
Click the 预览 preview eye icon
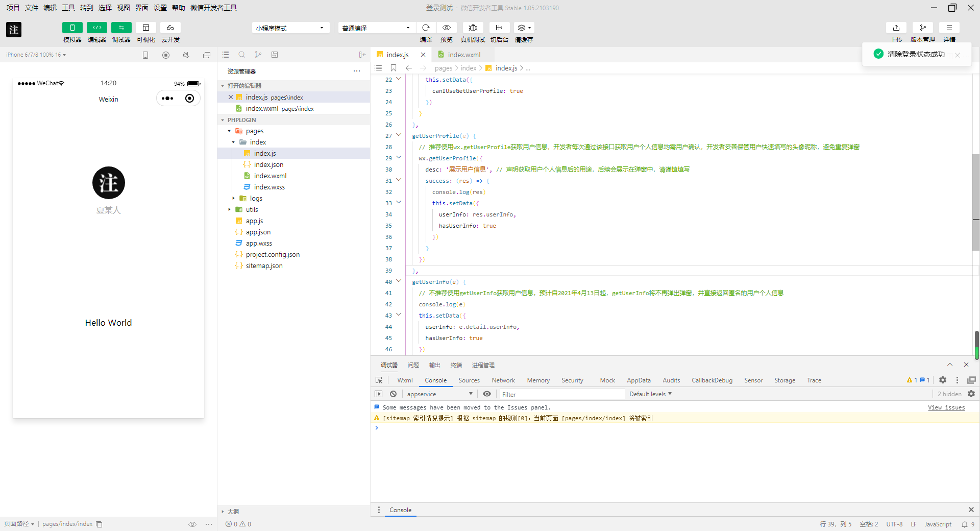[x=446, y=28]
